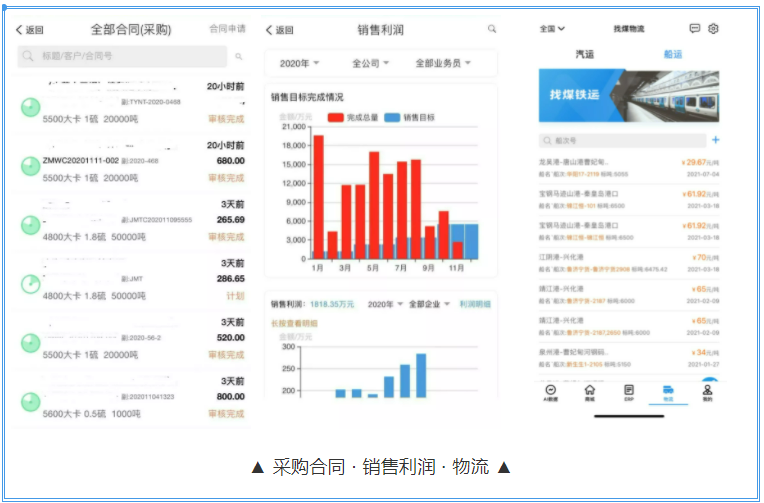The height and width of the screenshot is (503, 764).
Task: Tap the 我的 profile icon
Action: [x=707, y=389]
